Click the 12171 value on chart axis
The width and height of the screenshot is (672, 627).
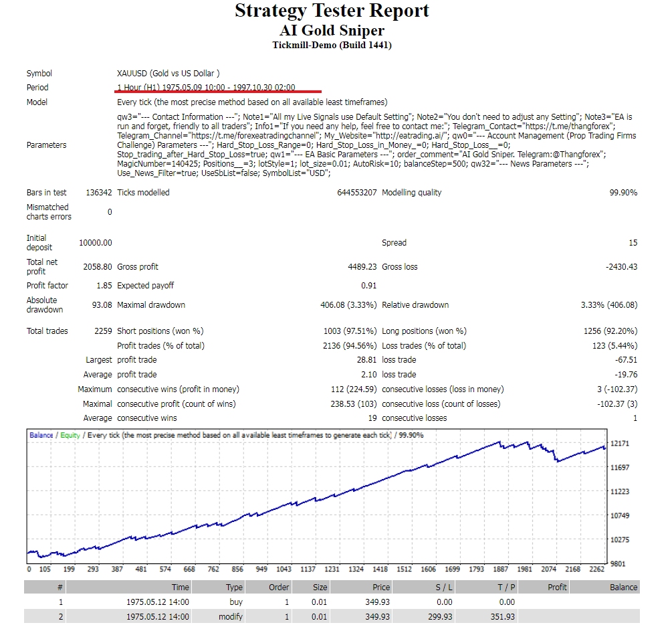(x=621, y=444)
